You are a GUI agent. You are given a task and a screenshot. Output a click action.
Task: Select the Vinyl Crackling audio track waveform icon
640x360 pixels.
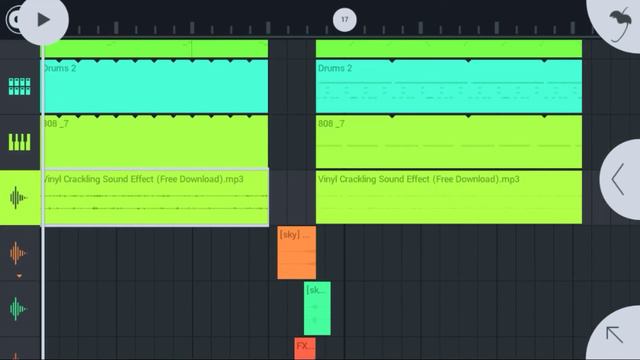coord(18,198)
